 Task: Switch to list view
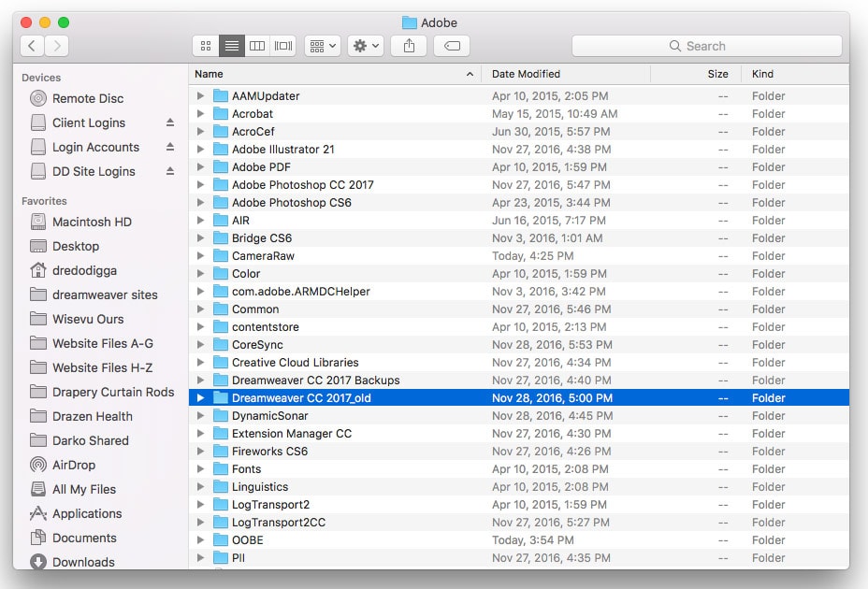(231, 46)
